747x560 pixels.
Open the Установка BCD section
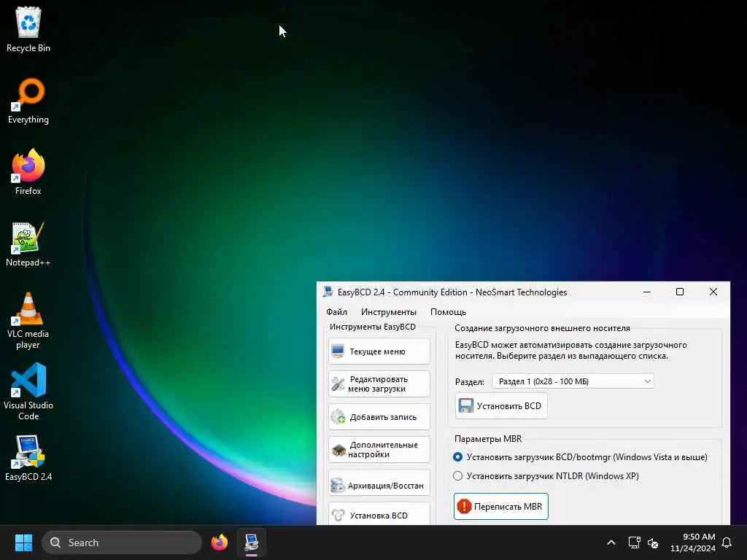click(379, 514)
